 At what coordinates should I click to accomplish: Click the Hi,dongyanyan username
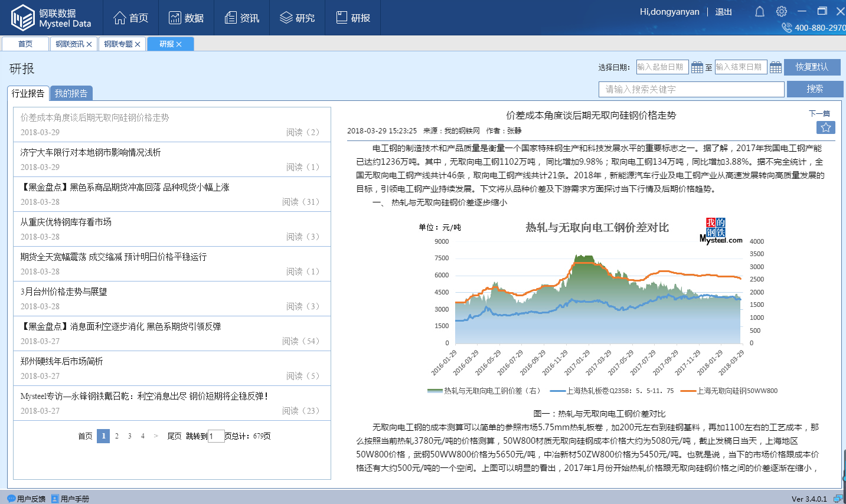click(669, 12)
